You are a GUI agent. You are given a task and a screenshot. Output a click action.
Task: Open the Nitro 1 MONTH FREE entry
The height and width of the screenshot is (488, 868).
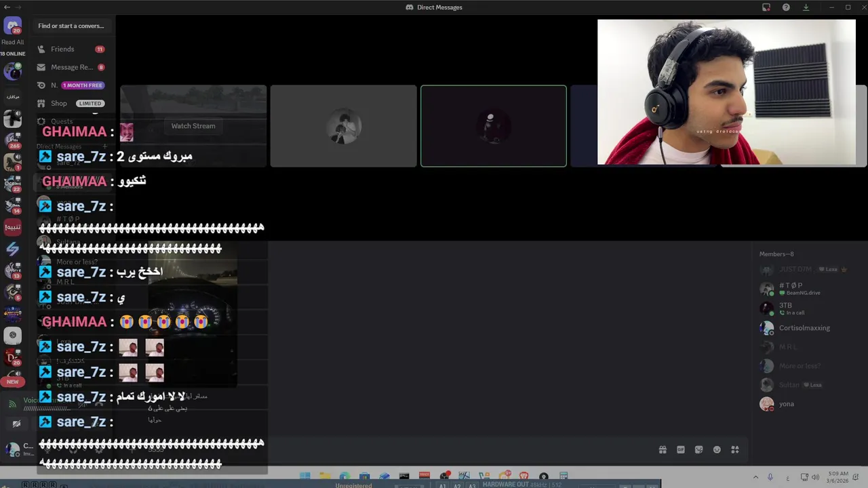pyautogui.click(x=71, y=85)
